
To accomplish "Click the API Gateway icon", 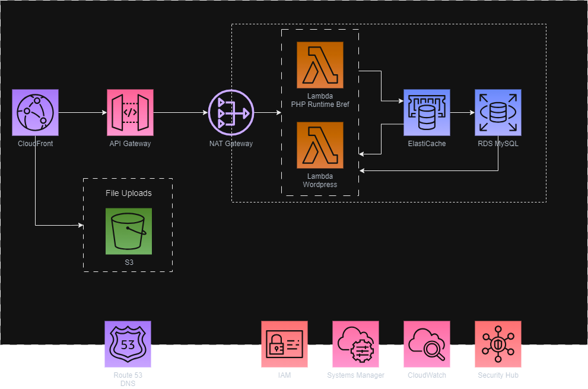I will point(130,112).
